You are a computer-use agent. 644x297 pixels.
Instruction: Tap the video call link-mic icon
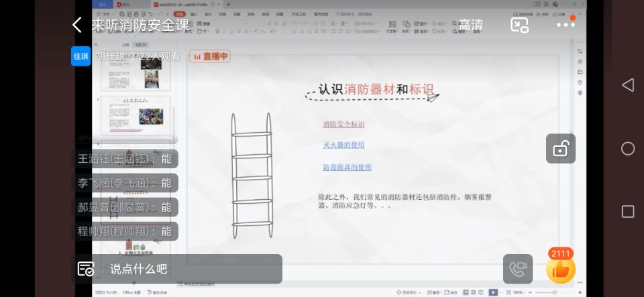pos(518,269)
